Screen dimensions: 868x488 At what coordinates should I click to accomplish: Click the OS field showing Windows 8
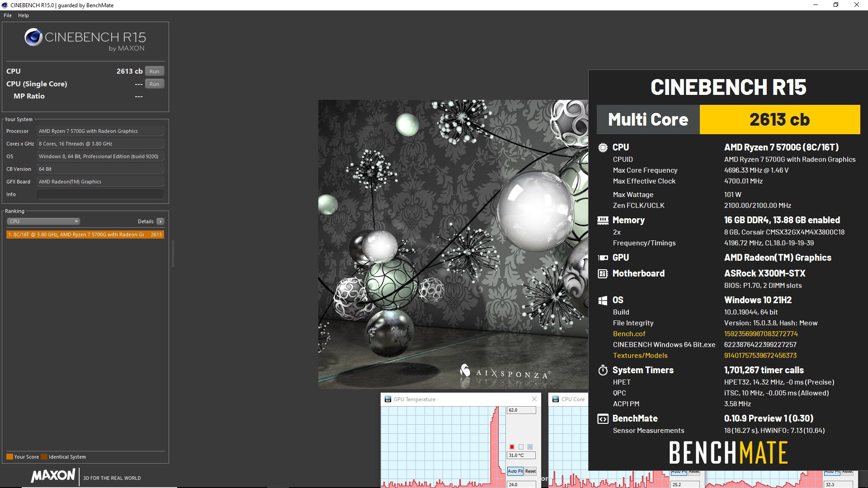(100, 156)
